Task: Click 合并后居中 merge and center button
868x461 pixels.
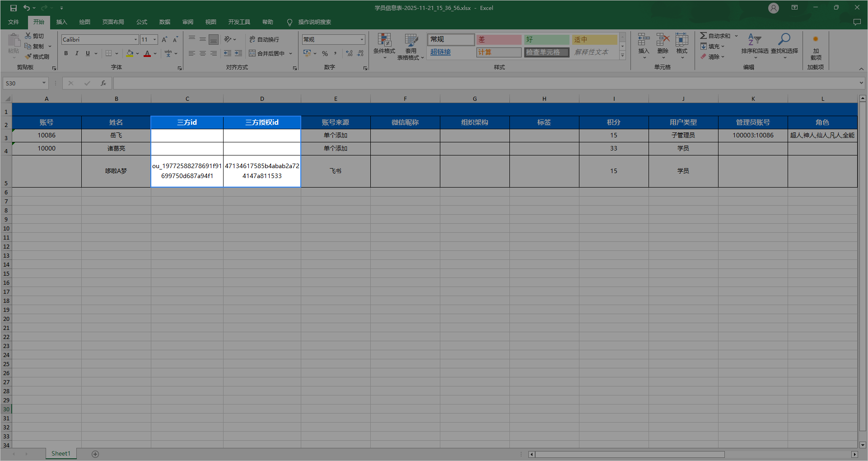Action: (267, 53)
